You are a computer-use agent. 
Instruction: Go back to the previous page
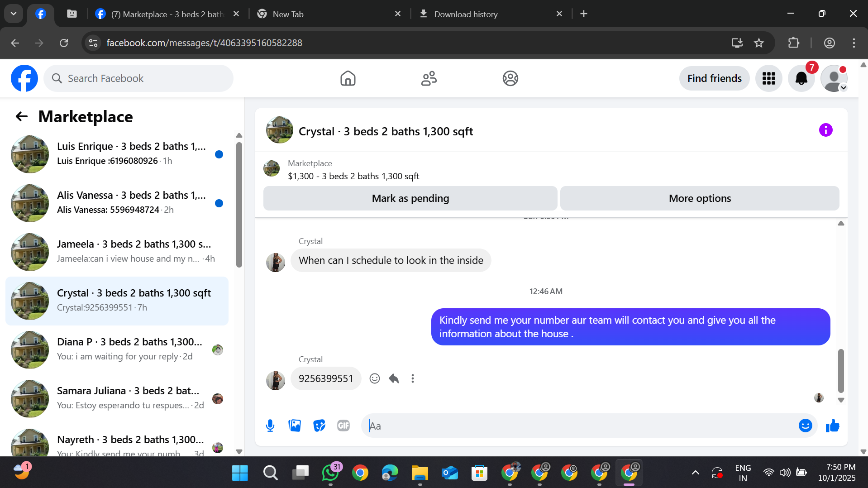pyautogui.click(x=15, y=43)
